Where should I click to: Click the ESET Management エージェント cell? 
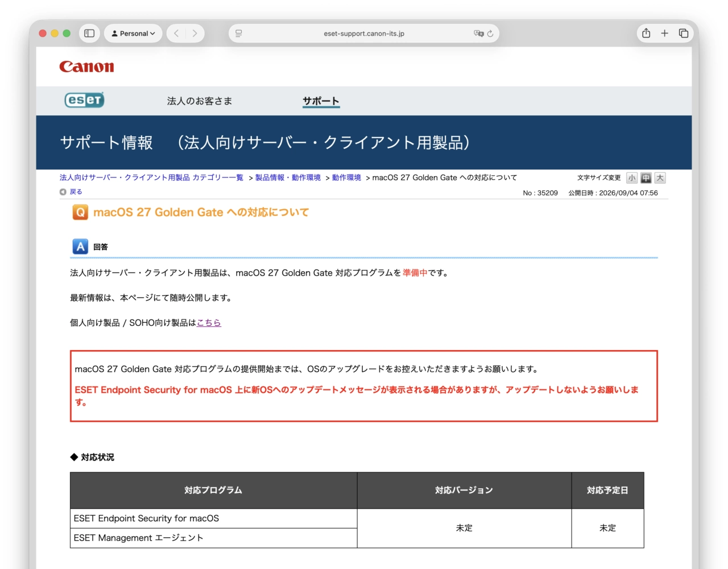tap(213, 538)
